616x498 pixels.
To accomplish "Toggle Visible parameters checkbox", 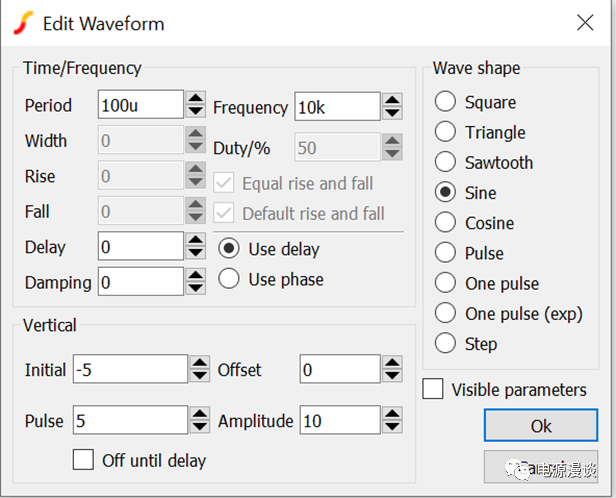I will 433,390.
